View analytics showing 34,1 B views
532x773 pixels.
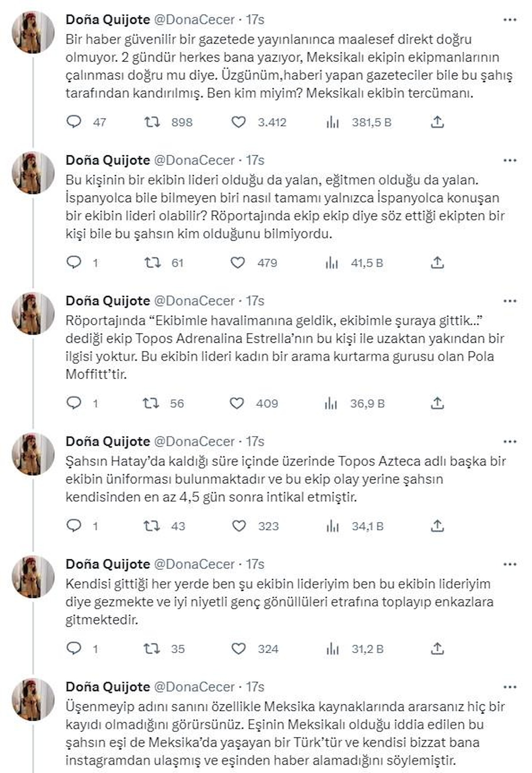click(x=332, y=526)
